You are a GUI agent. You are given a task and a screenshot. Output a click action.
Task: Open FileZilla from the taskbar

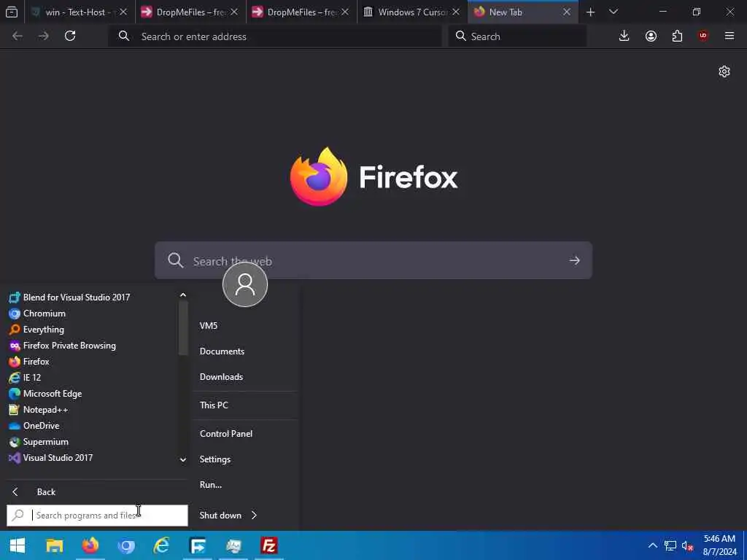pos(269,545)
